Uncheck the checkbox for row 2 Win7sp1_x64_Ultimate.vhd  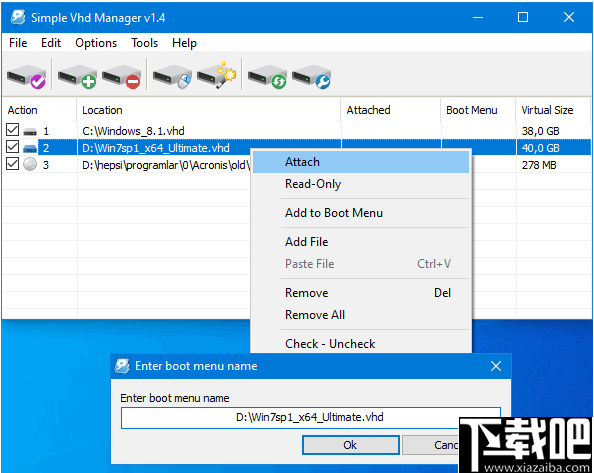coord(13,147)
